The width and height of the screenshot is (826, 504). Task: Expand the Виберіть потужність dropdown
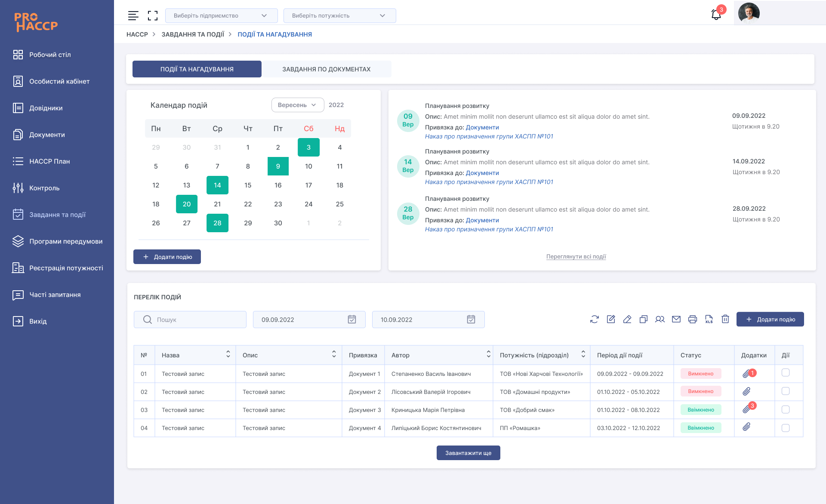[x=339, y=15]
